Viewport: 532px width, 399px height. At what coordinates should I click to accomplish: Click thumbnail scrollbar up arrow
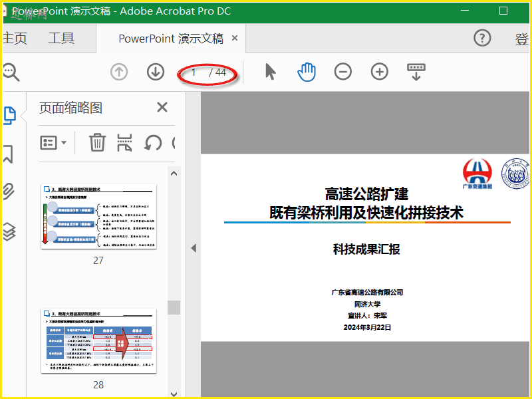(x=174, y=174)
